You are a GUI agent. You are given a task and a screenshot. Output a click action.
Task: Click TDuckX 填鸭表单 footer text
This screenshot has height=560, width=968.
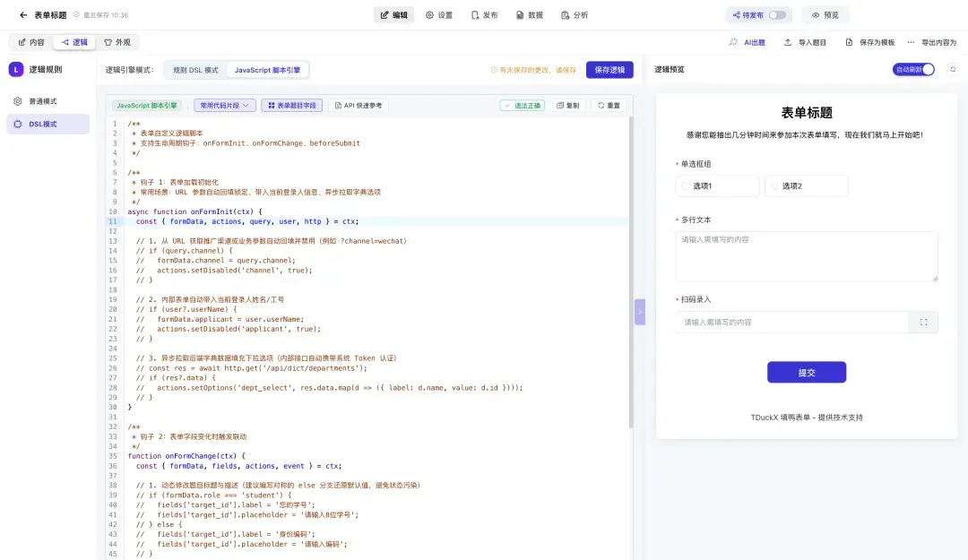pos(807,418)
